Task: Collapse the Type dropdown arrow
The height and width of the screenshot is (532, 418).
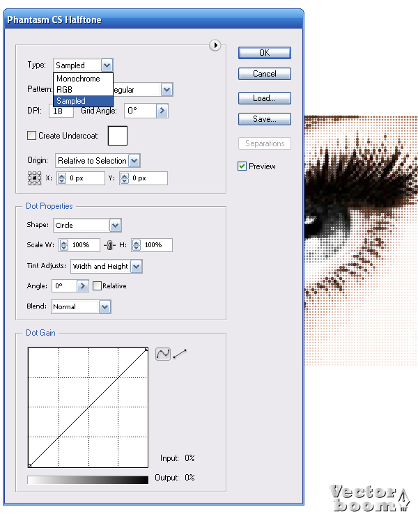Action: coord(107,65)
